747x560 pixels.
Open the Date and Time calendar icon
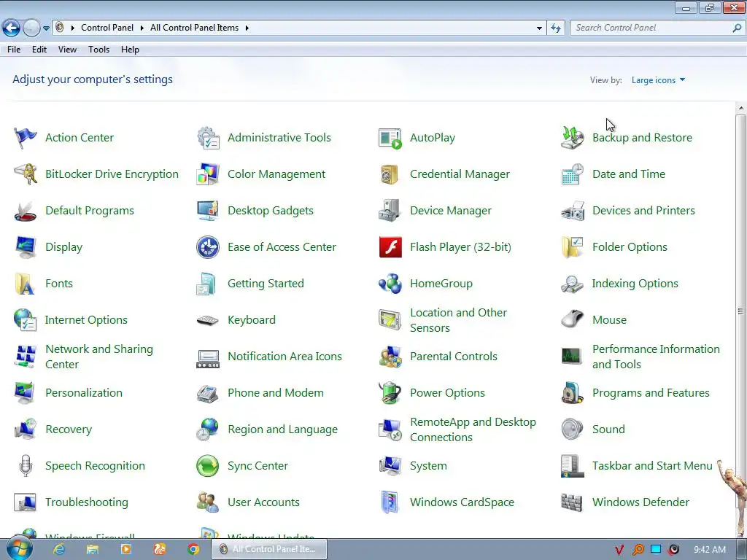click(x=572, y=174)
